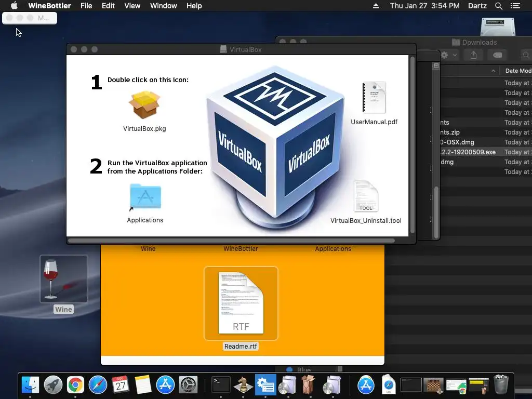
Task: Open the Edit menu
Action: (x=108, y=6)
